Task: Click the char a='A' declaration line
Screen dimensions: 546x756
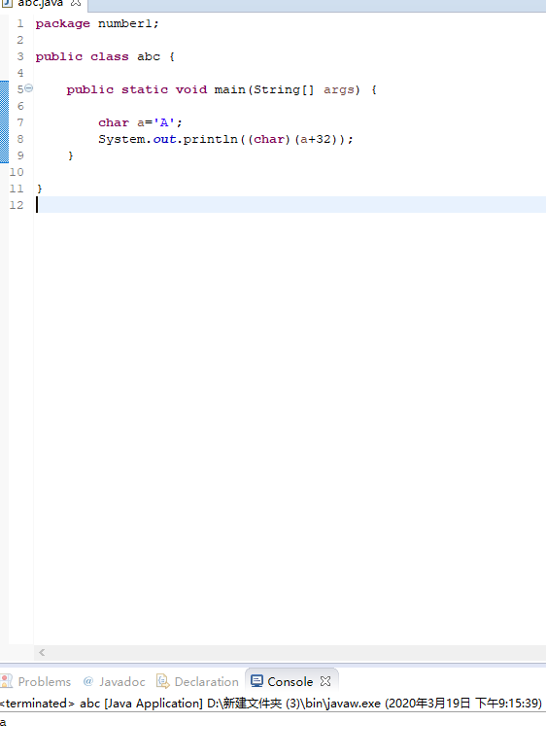Action: pos(140,122)
